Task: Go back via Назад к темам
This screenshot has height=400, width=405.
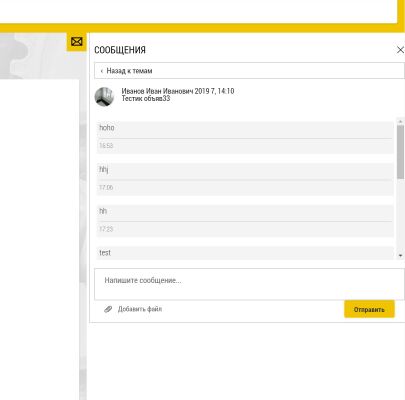Action: (x=249, y=71)
